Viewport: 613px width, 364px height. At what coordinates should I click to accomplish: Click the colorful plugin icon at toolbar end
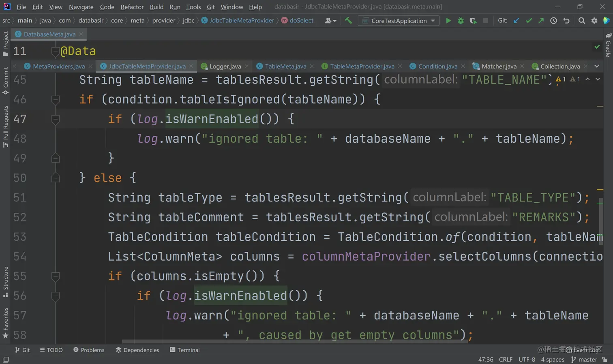point(607,21)
